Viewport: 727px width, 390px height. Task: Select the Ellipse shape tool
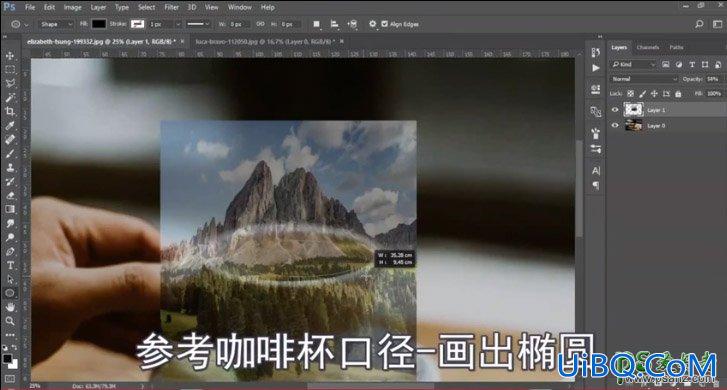(10, 293)
